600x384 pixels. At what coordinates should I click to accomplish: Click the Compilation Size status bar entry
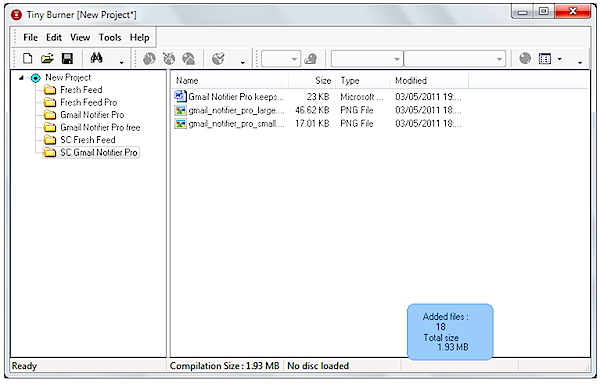coord(225,366)
